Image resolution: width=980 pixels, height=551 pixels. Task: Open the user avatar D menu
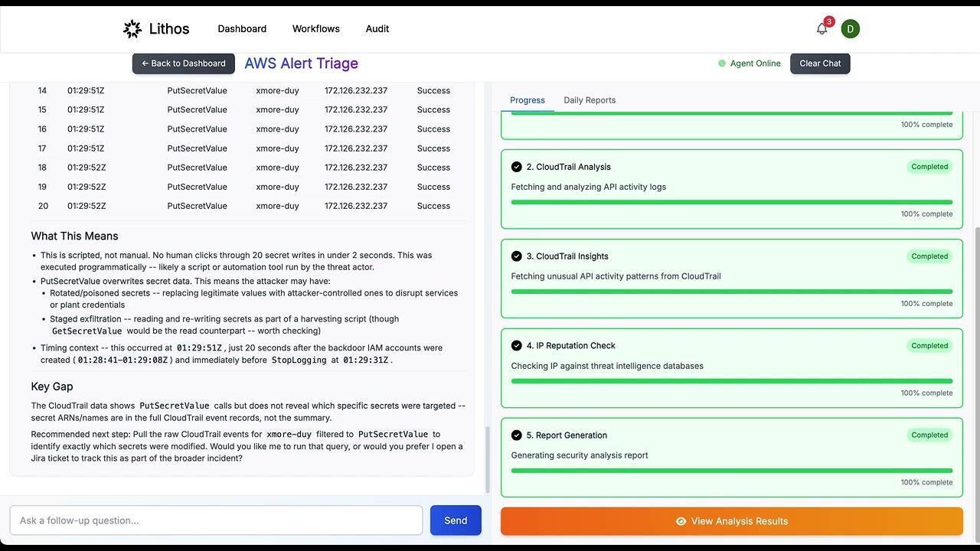tap(850, 29)
